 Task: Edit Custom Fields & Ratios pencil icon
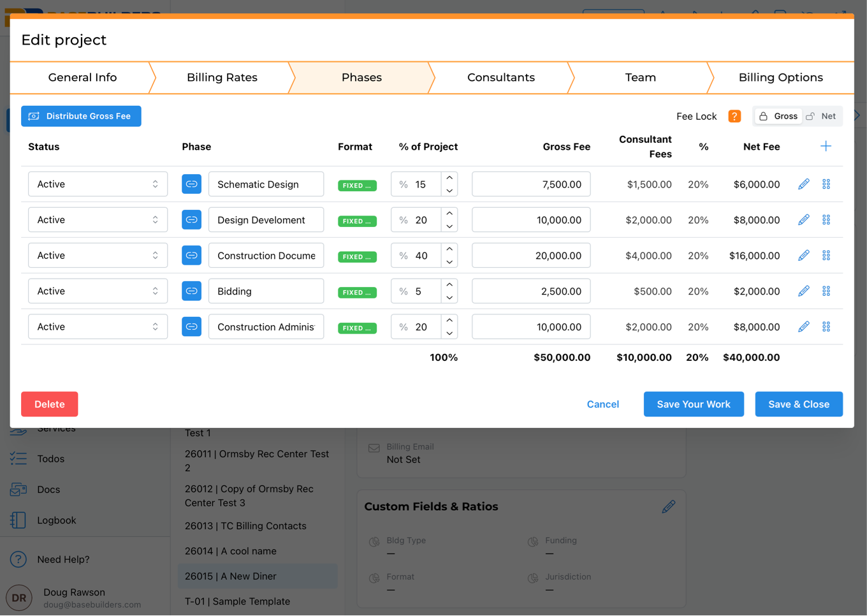pos(668,507)
